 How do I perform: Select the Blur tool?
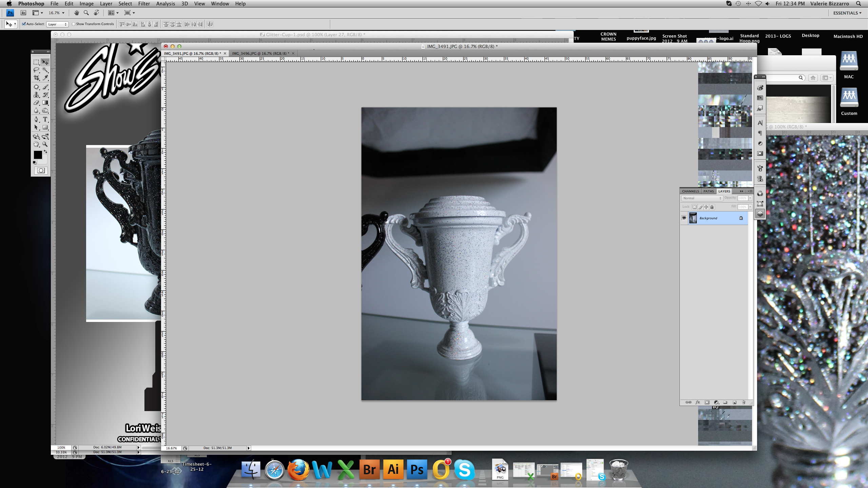coord(36,110)
